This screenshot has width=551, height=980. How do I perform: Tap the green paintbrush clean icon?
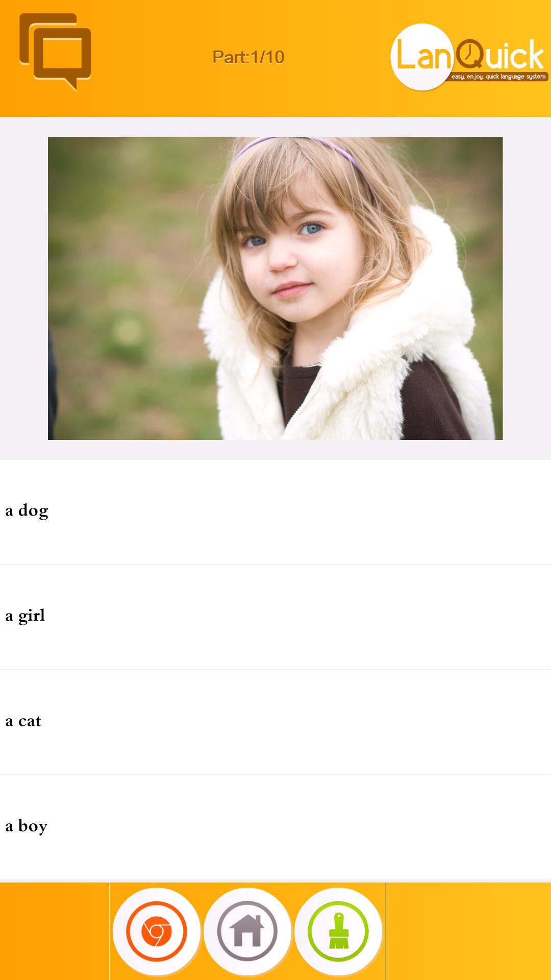tap(338, 932)
